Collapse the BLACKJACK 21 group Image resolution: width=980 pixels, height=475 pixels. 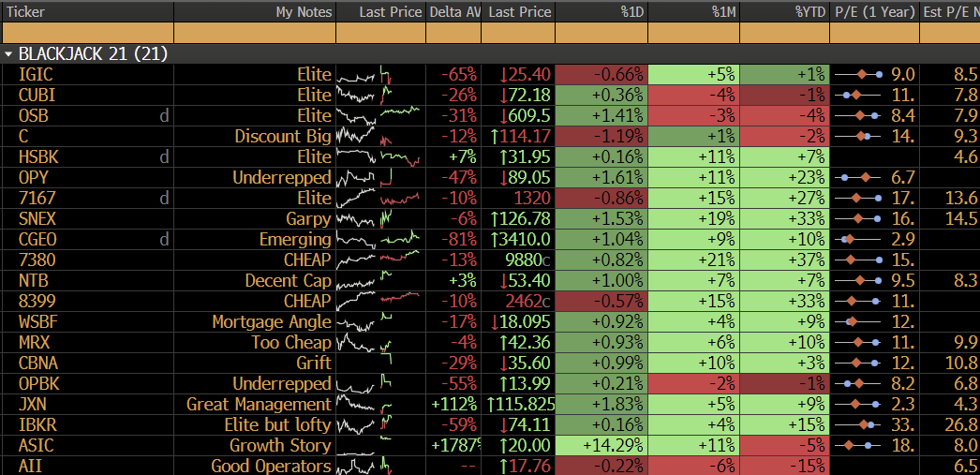pos(8,54)
